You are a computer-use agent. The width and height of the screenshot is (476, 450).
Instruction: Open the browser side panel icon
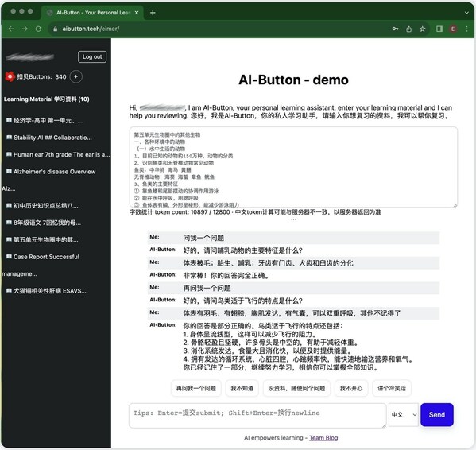point(439,29)
